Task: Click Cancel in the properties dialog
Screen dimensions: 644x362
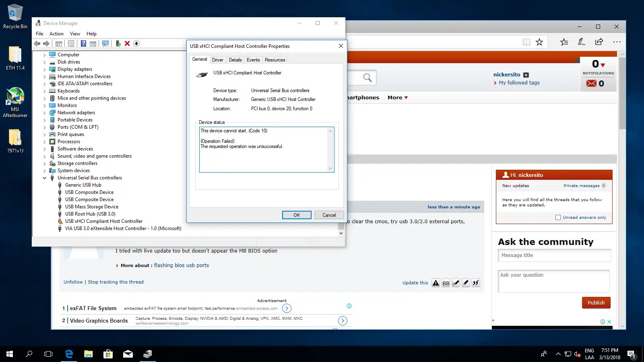Action: 329,215
